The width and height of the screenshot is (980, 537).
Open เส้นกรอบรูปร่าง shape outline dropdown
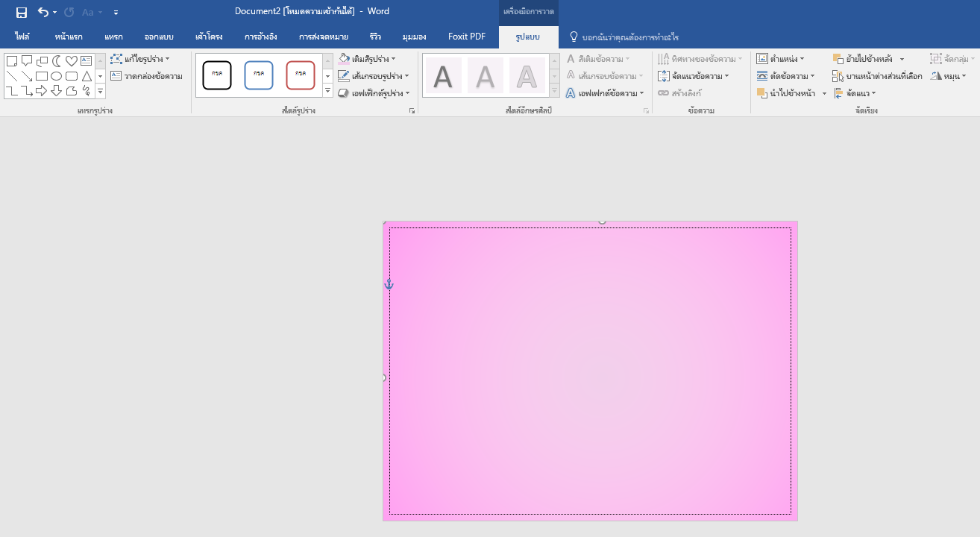click(374, 75)
